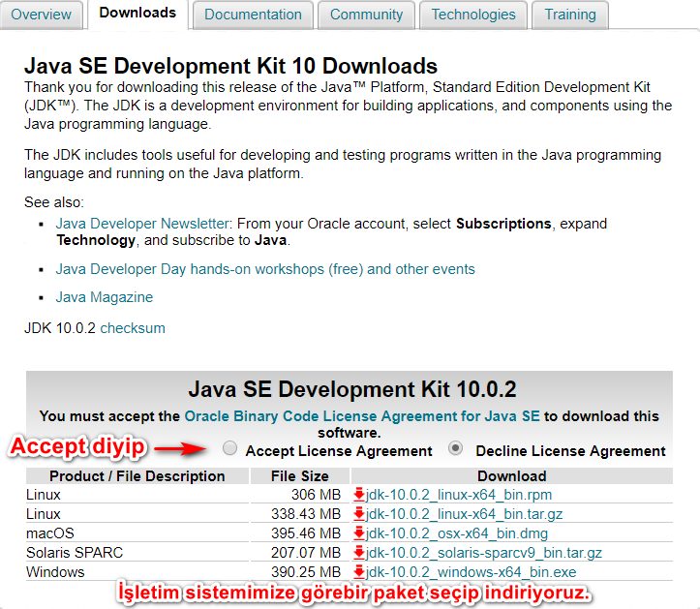Viewport: 700px width, 609px height.
Task: Open JDK 10.0.2 checksum link
Action: (133, 328)
